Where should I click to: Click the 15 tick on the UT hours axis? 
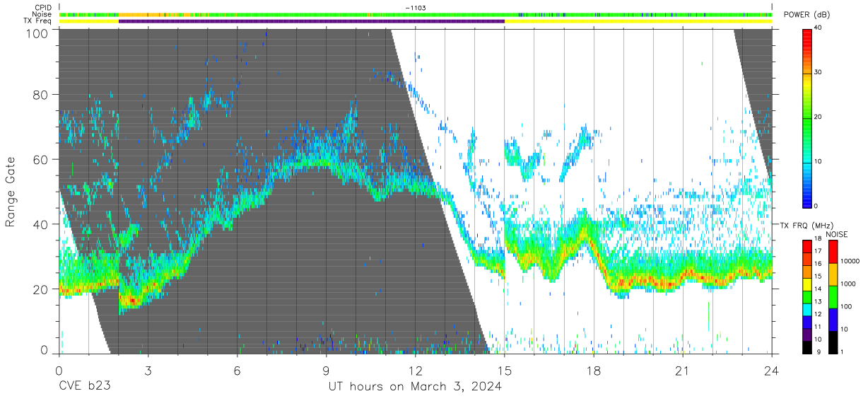(505, 371)
